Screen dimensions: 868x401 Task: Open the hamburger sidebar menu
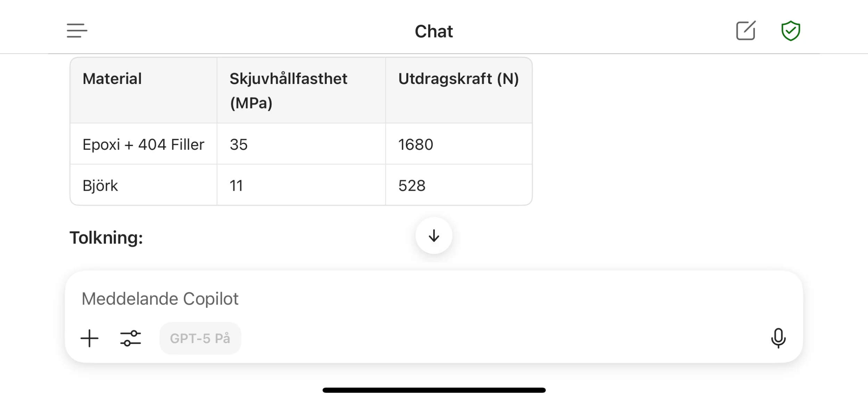77,31
